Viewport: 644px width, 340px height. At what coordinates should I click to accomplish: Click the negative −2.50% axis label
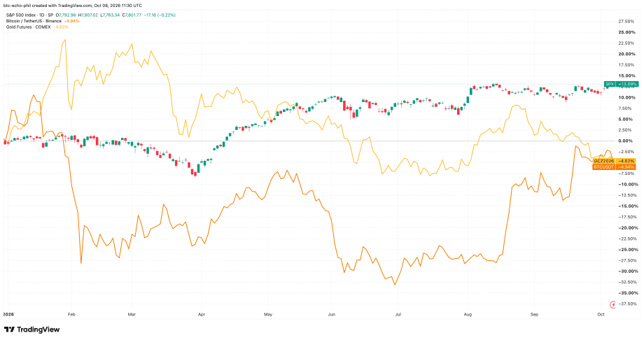click(626, 152)
